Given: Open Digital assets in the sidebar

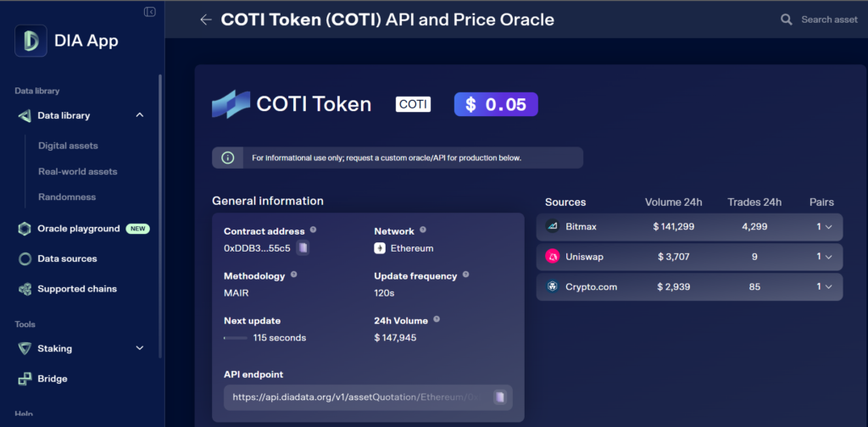Looking at the screenshot, I should click(68, 146).
